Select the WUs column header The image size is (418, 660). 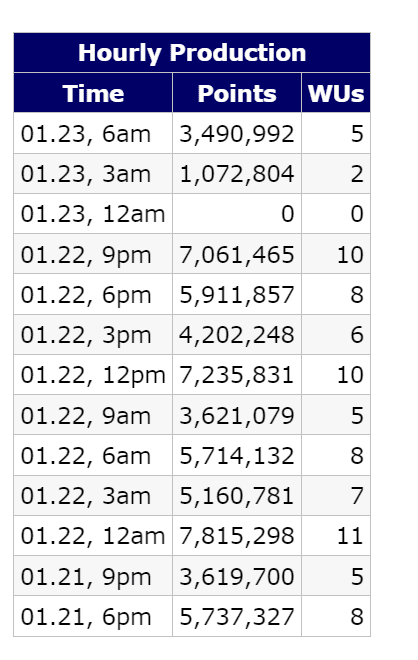click(336, 93)
